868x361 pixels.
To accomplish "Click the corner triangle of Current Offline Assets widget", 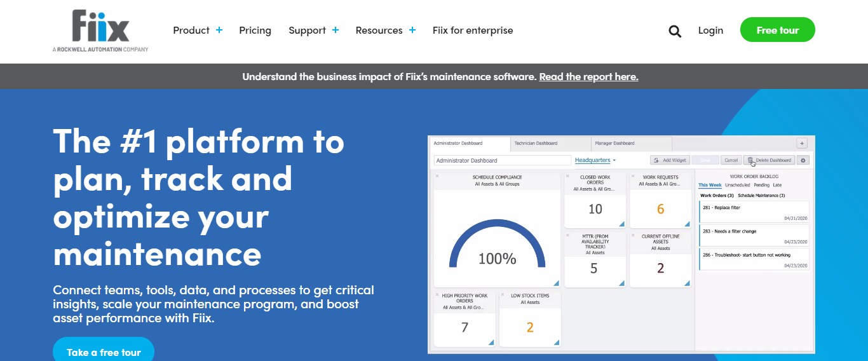I will pyautogui.click(x=687, y=283).
